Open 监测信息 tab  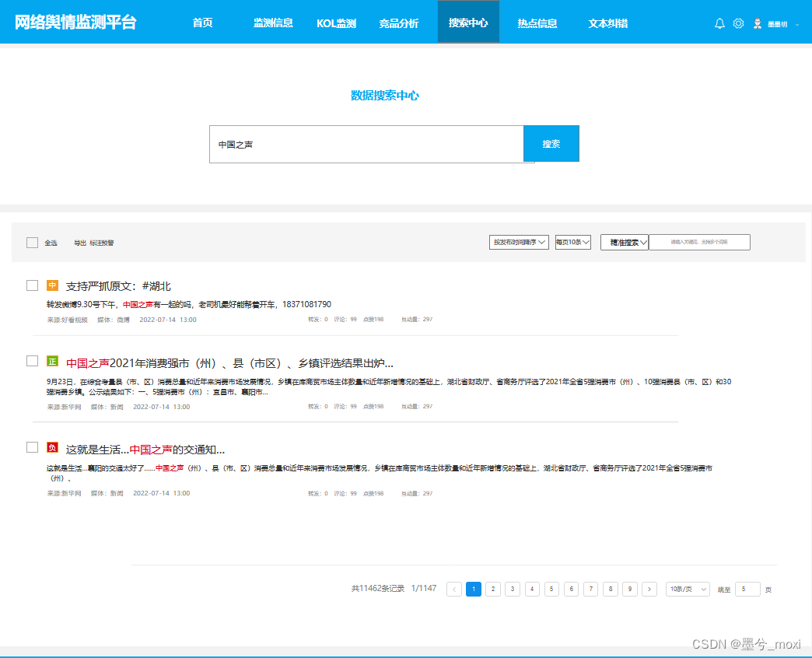(273, 23)
